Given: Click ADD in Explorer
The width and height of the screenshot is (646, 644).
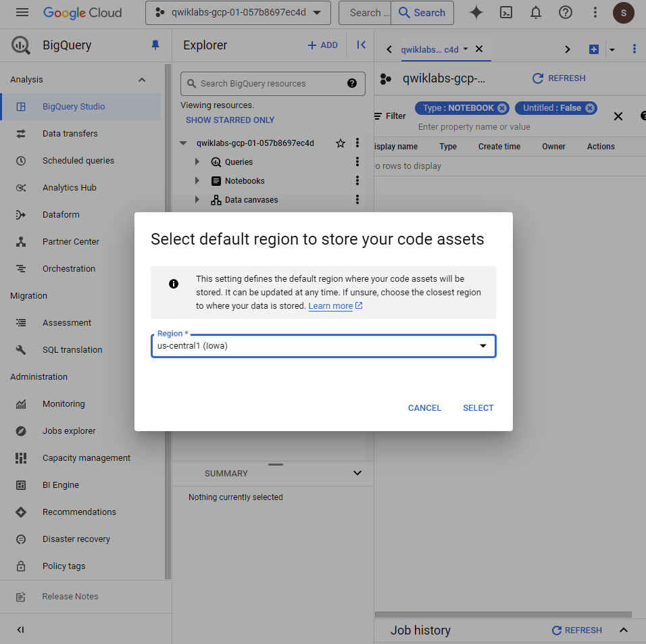Looking at the screenshot, I should (x=323, y=45).
